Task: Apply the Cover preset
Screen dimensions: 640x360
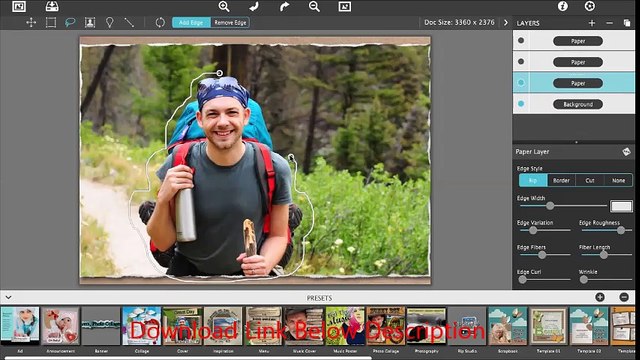Action: point(182,326)
